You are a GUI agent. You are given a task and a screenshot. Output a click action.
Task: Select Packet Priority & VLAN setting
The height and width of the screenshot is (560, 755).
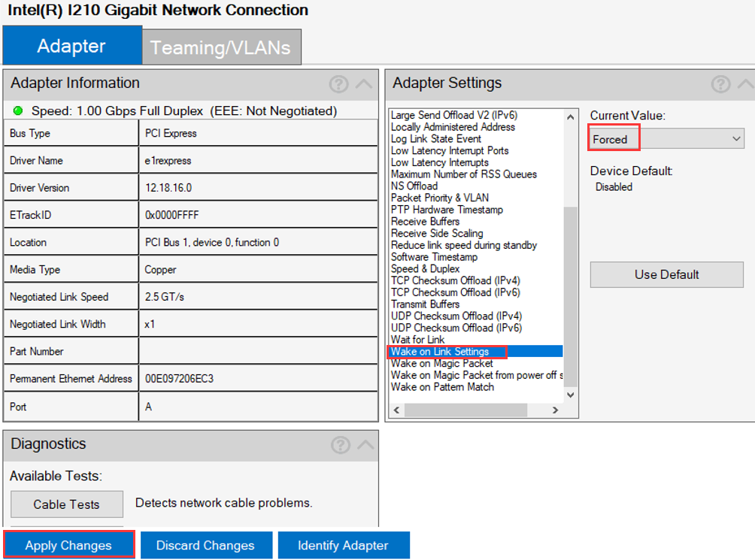(440, 198)
